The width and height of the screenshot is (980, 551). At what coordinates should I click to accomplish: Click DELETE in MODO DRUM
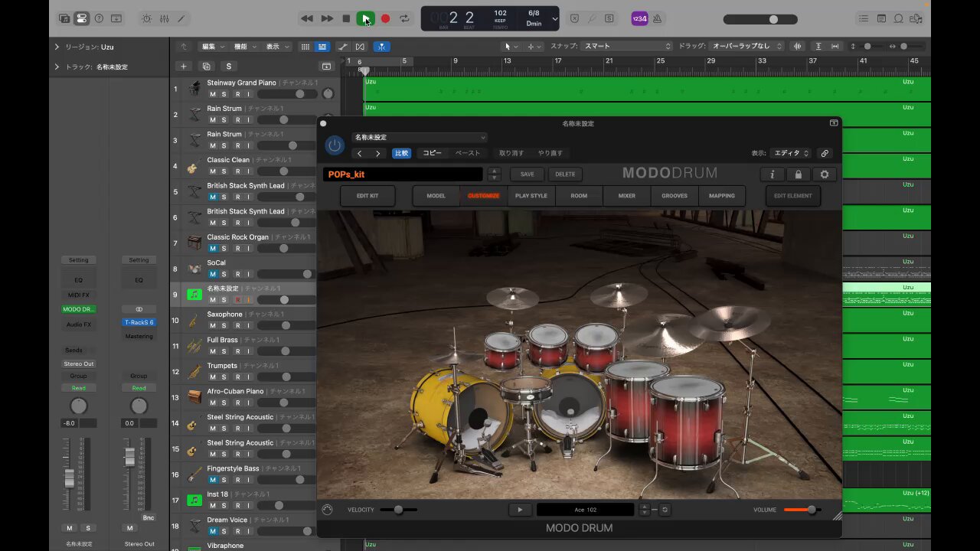[x=565, y=174]
